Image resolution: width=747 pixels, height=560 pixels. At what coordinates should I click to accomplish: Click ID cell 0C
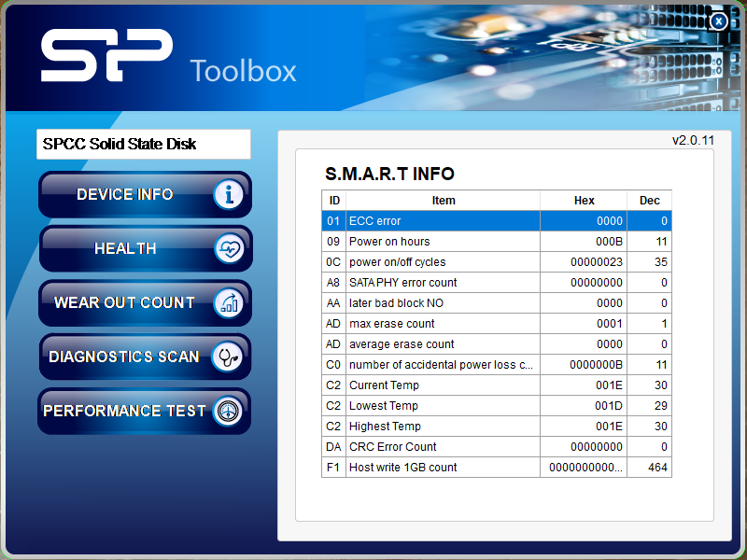click(333, 262)
